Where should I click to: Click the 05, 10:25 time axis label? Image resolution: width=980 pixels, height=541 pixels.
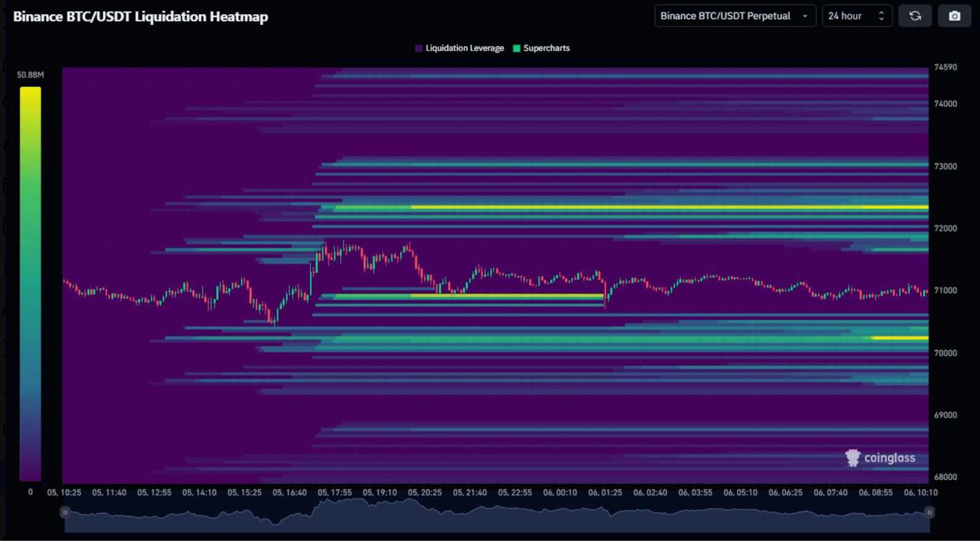pyautogui.click(x=64, y=493)
